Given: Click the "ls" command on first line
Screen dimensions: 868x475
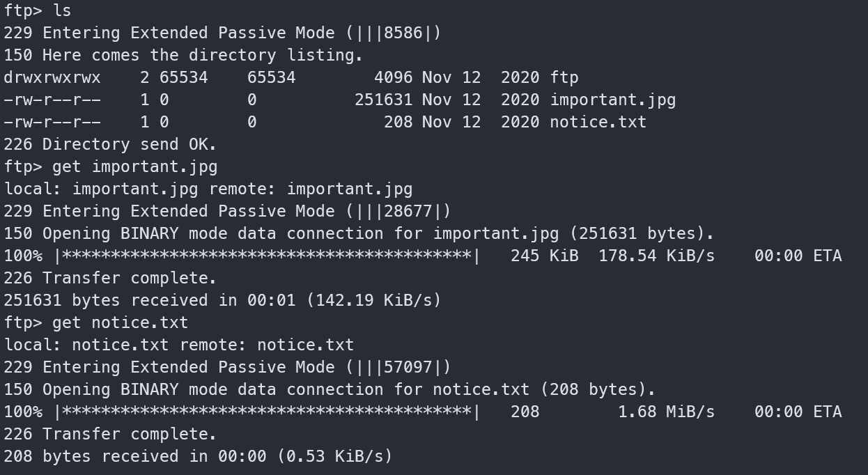Looking at the screenshot, I should click(x=62, y=10).
